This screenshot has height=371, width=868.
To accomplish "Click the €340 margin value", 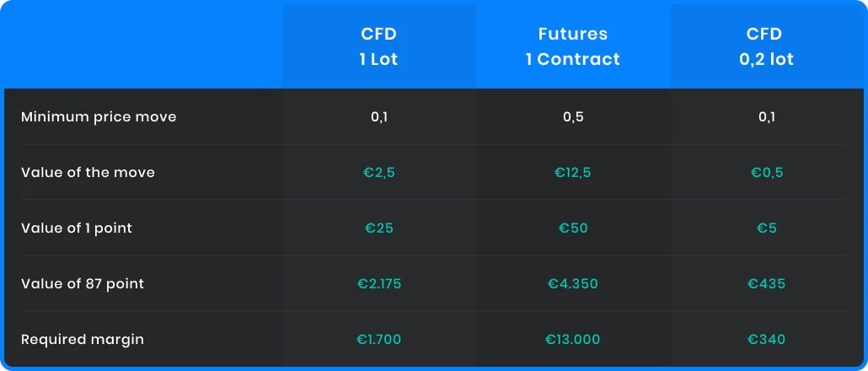I will tap(767, 340).
